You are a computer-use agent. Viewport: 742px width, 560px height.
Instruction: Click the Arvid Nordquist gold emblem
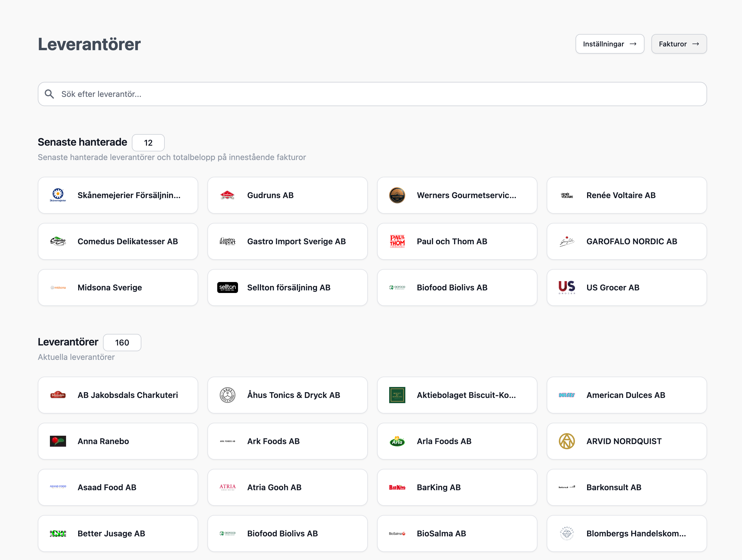[567, 441]
